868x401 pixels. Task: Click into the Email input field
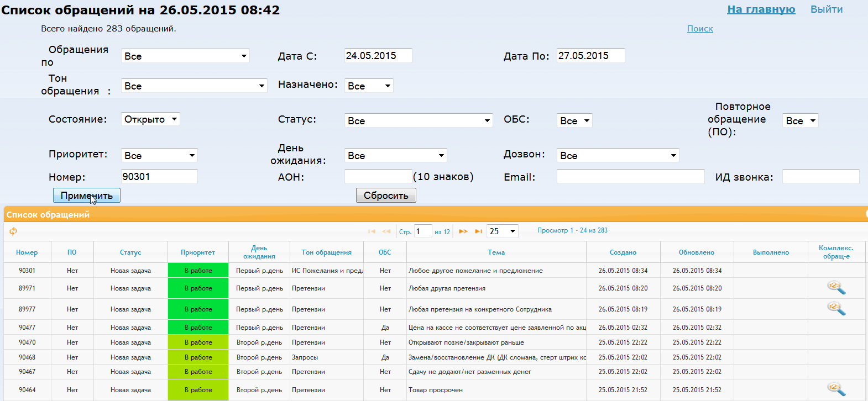point(630,177)
